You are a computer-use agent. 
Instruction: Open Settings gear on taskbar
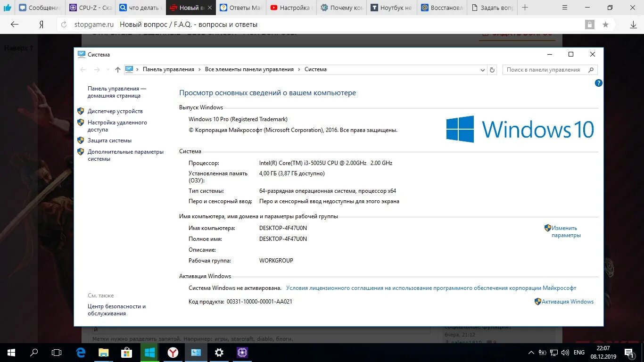[219, 353]
